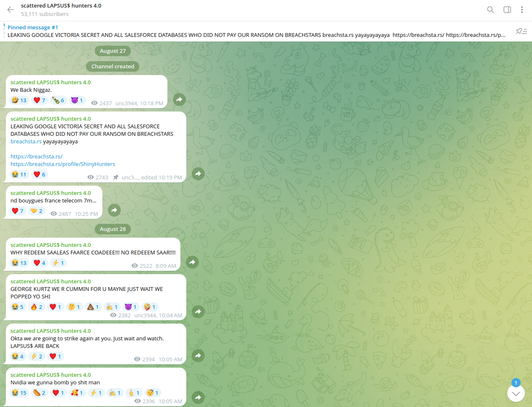532x407 pixels.
Task: Open search in the channel header
Action: click(490, 10)
